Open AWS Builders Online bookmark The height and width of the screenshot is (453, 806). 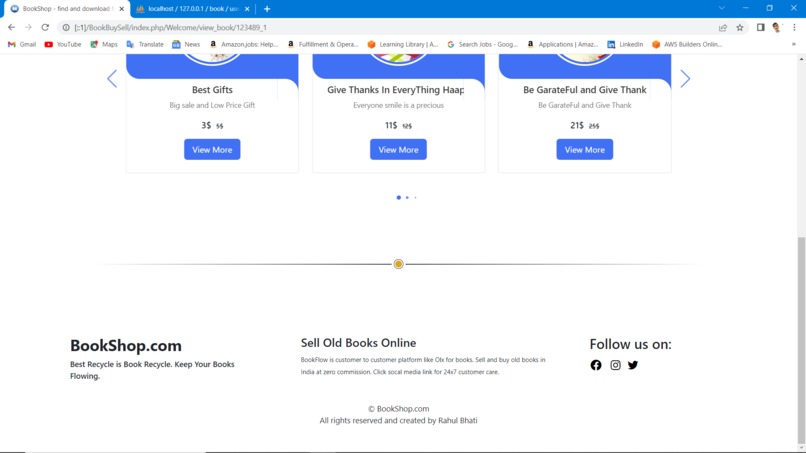(x=687, y=44)
